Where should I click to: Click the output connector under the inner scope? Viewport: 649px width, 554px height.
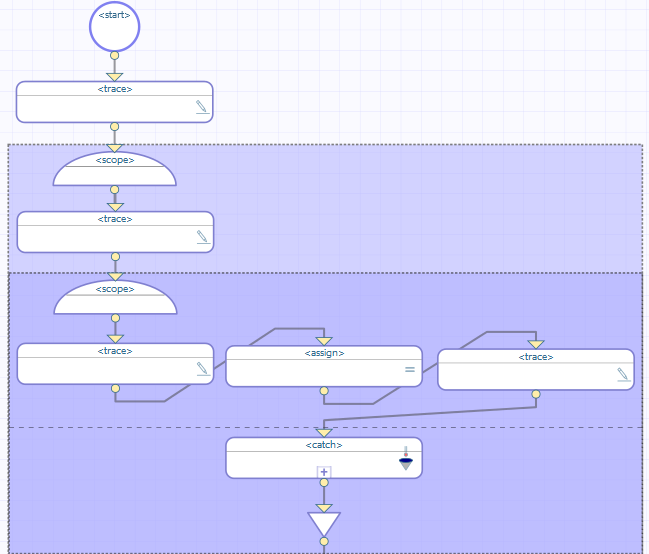(115, 318)
